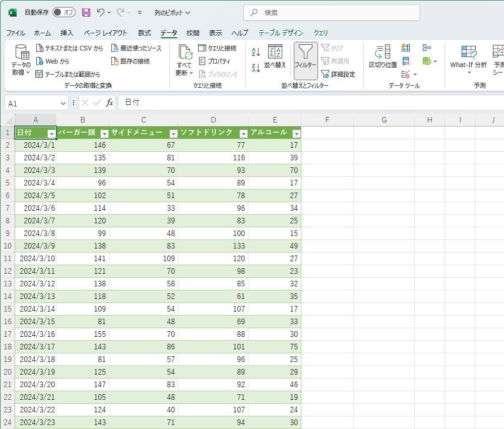The height and width of the screenshot is (429, 504).
Task: Sort ascending with the A-Z icon
Action: [x=256, y=51]
